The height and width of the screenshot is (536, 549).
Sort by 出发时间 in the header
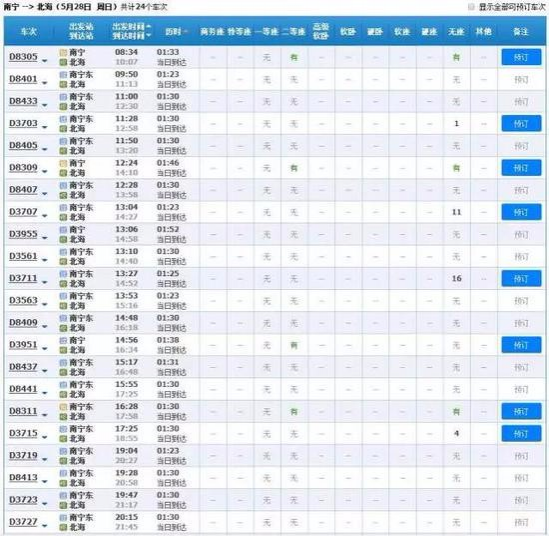[x=131, y=27]
